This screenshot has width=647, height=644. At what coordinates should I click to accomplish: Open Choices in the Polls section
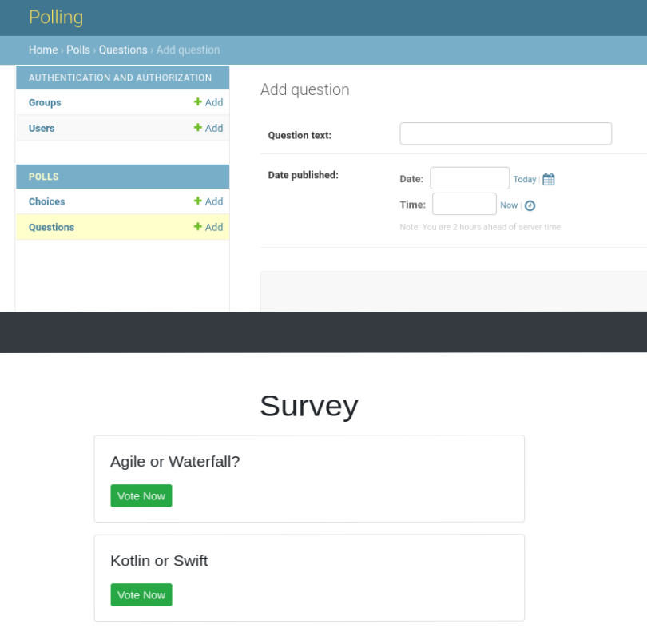tap(47, 201)
